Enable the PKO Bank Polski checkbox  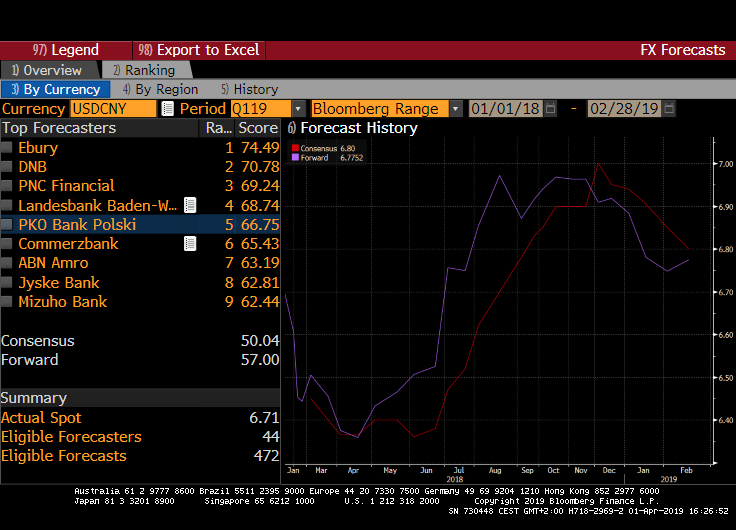(9, 225)
